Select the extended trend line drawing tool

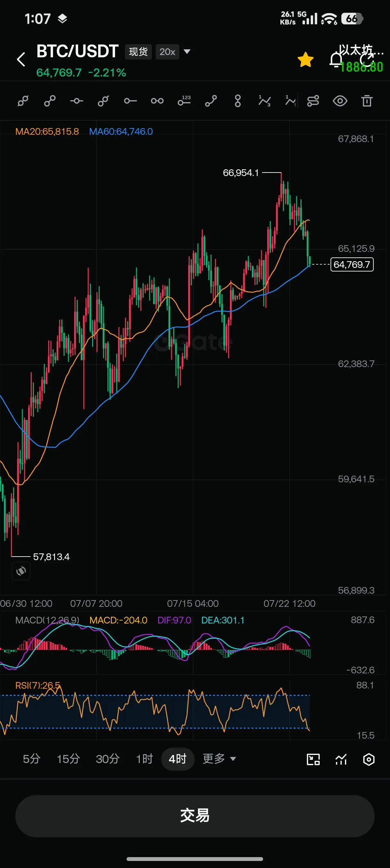[23, 101]
